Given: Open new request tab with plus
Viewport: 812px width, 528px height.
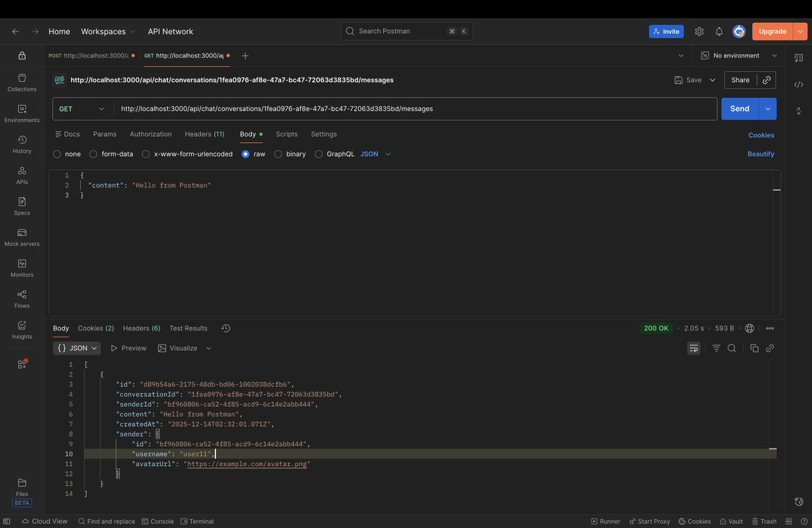Looking at the screenshot, I should (x=245, y=56).
